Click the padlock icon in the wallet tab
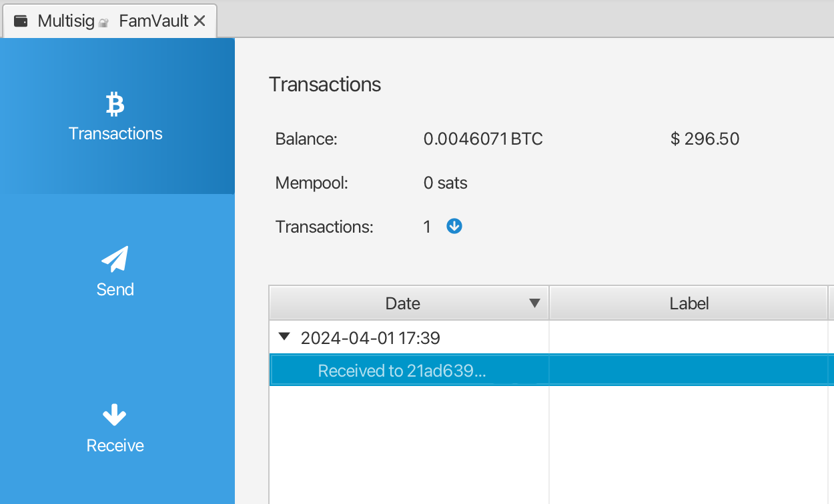This screenshot has height=504, width=834. (x=103, y=23)
